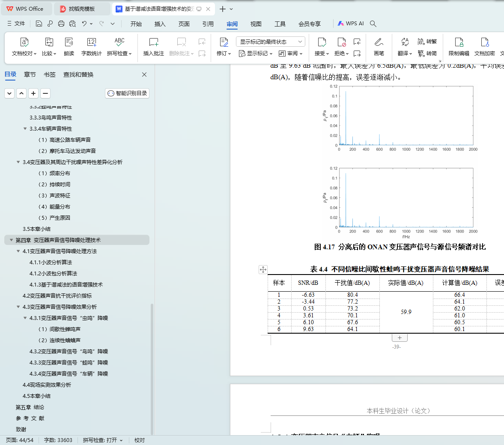Open 文档加密 document encryption
Viewport: 504px width, 445px height.
point(484,47)
